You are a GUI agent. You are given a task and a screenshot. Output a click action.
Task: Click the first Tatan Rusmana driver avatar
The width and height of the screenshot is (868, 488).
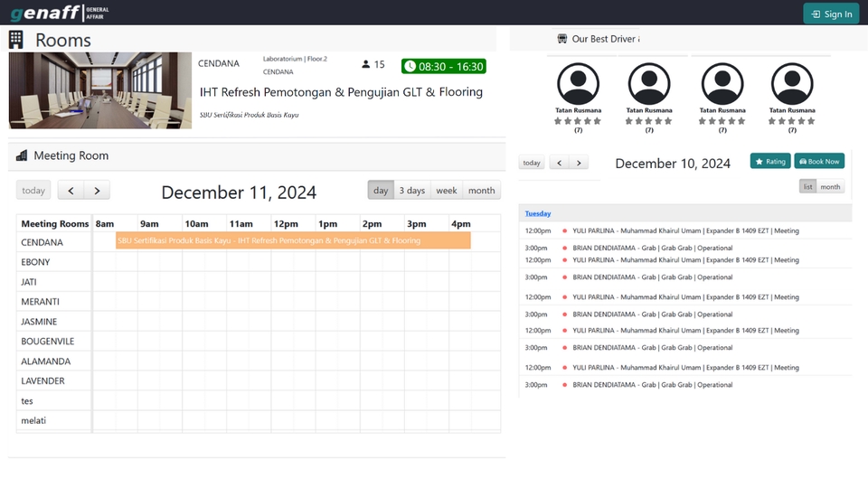pos(578,83)
